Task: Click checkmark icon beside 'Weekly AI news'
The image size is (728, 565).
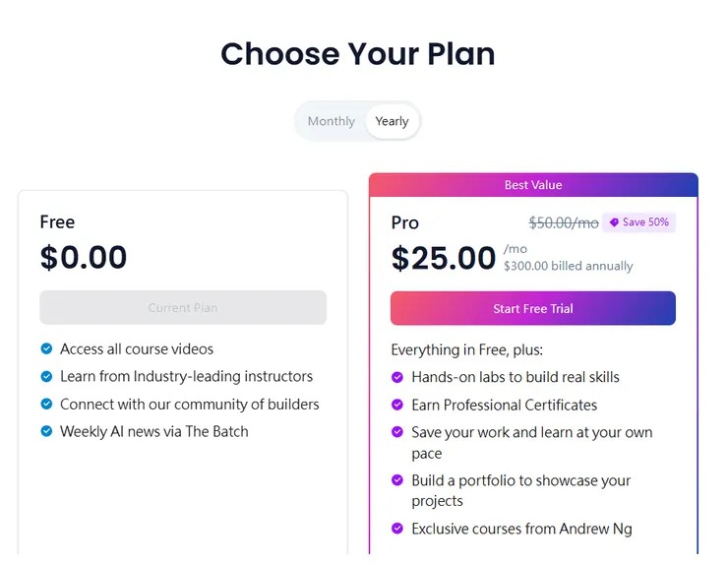Action: click(46, 431)
